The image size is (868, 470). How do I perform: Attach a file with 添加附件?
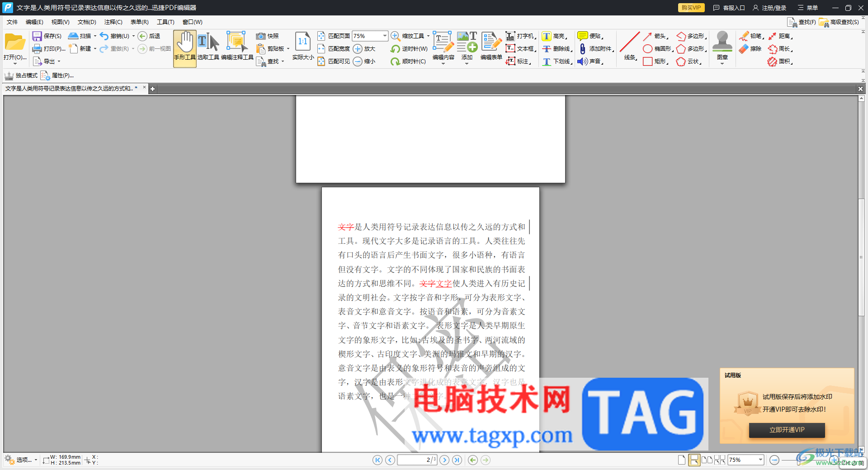pos(595,49)
